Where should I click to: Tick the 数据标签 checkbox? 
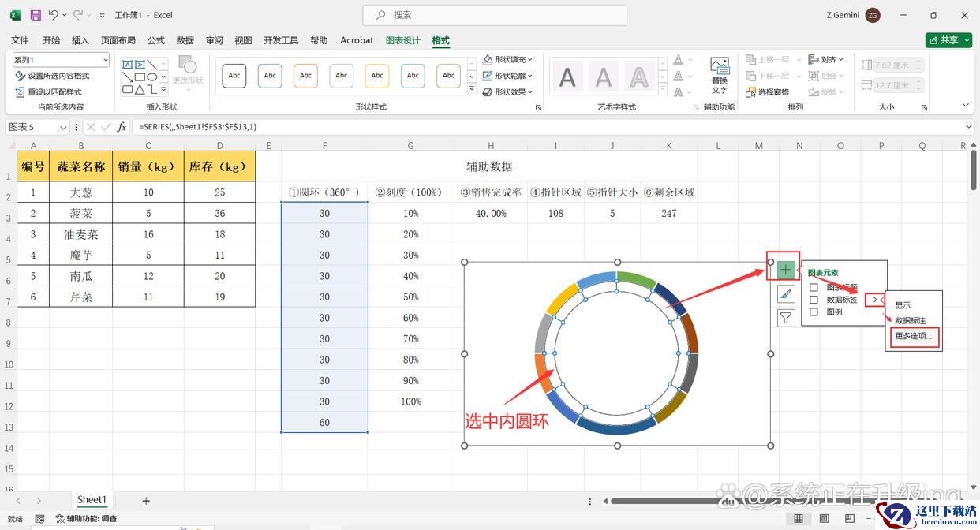point(814,300)
